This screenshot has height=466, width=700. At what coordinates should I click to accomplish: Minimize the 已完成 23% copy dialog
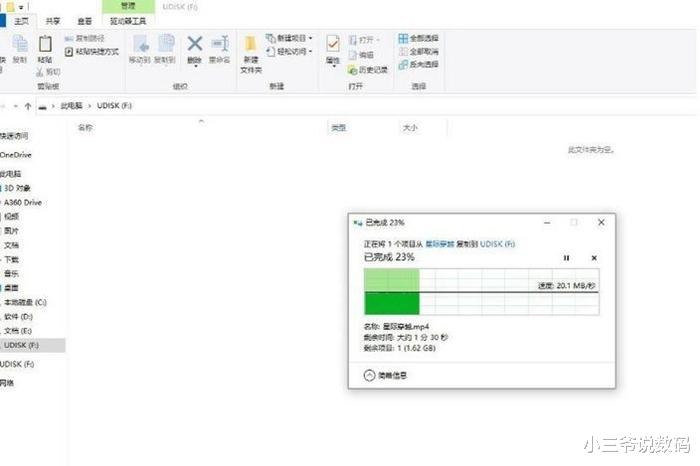(547, 222)
